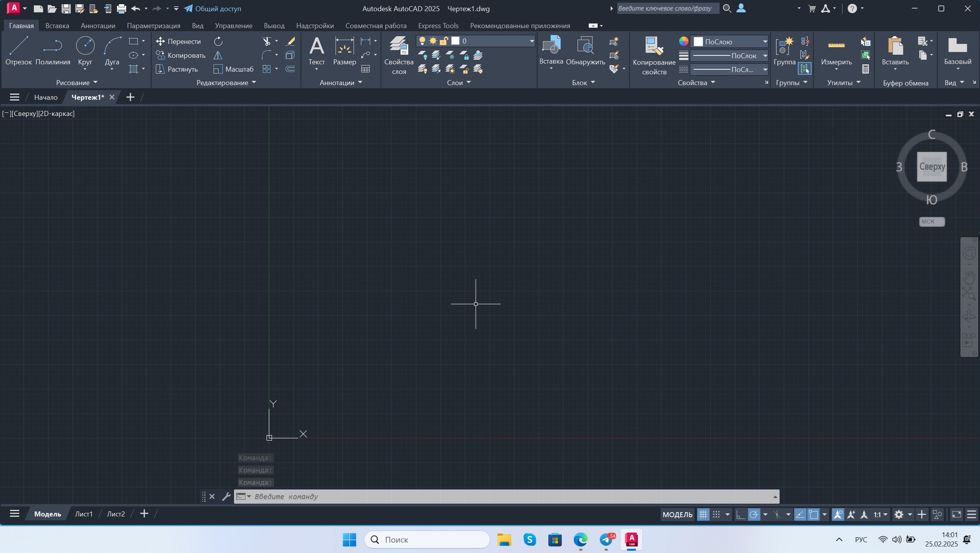
Task: Click the [Сверху] viewport view label
Action: click(25, 114)
